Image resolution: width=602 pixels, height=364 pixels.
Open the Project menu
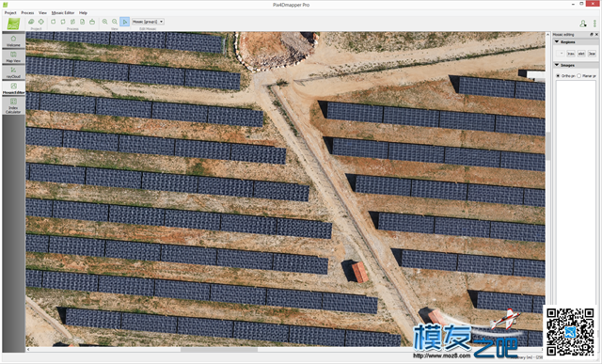(10, 12)
